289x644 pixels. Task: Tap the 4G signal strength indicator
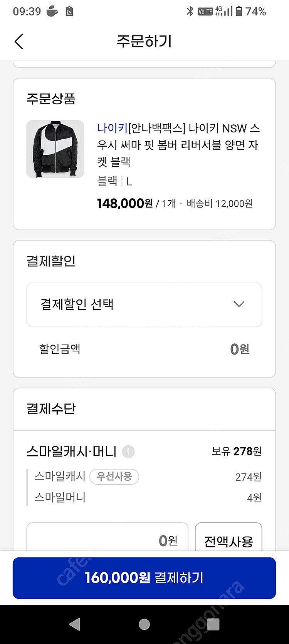coord(224,12)
